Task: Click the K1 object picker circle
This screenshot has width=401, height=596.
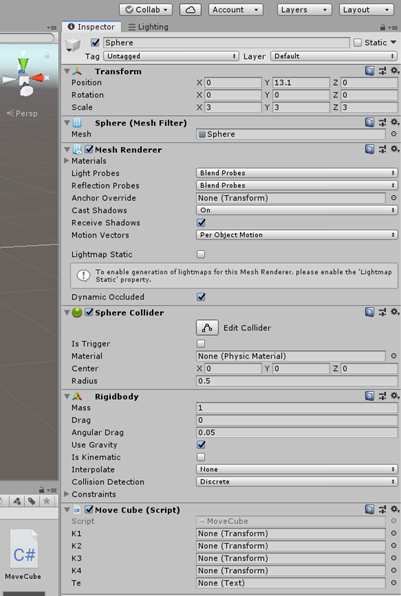Action: coord(393,533)
